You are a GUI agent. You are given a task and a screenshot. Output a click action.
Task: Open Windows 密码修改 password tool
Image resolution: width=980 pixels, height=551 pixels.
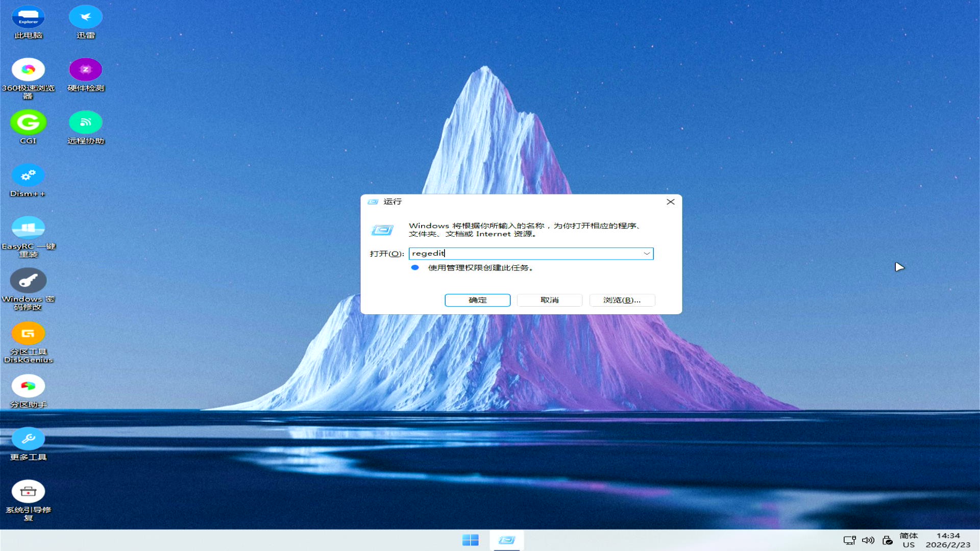point(28,281)
